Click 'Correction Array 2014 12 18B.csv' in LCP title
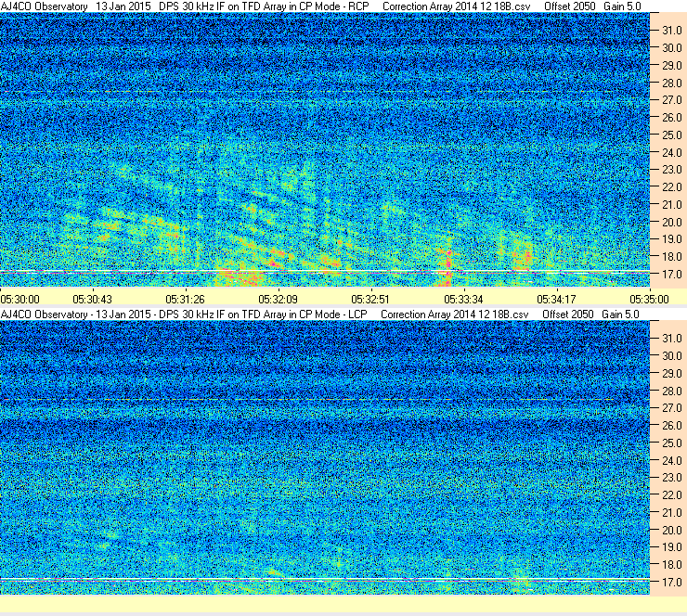687x616 pixels. (x=455, y=314)
